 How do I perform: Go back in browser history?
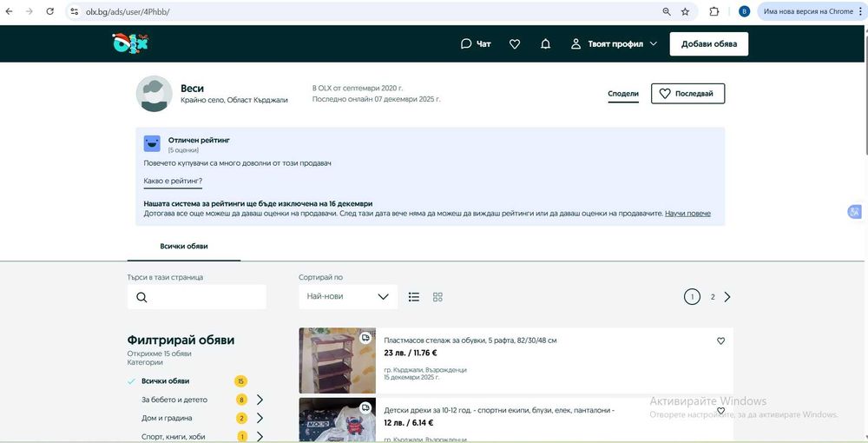(9, 11)
